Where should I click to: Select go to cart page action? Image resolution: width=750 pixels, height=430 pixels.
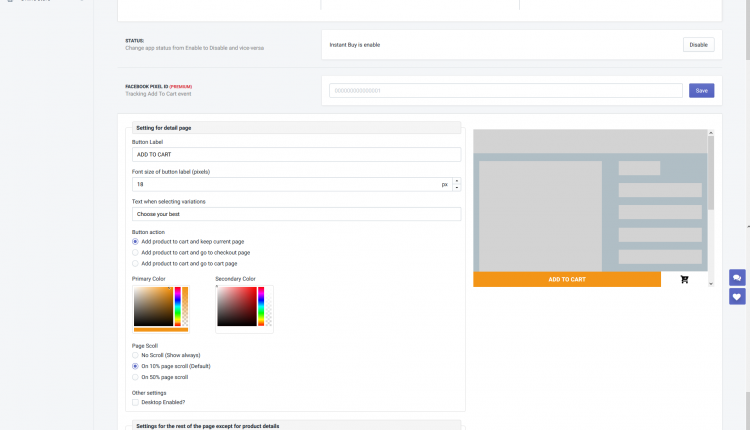pyautogui.click(x=135, y=263)
